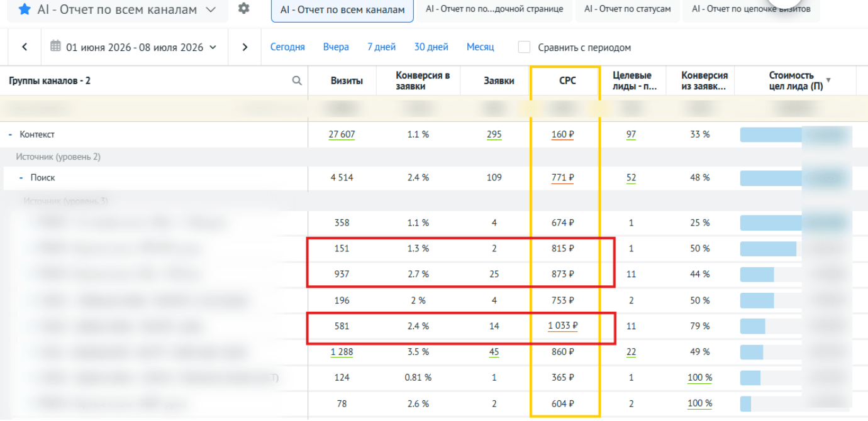Click the magnifier in Группы каналов header
The height and width of the screenshot is (421, 868).
(x=297, y=80)
